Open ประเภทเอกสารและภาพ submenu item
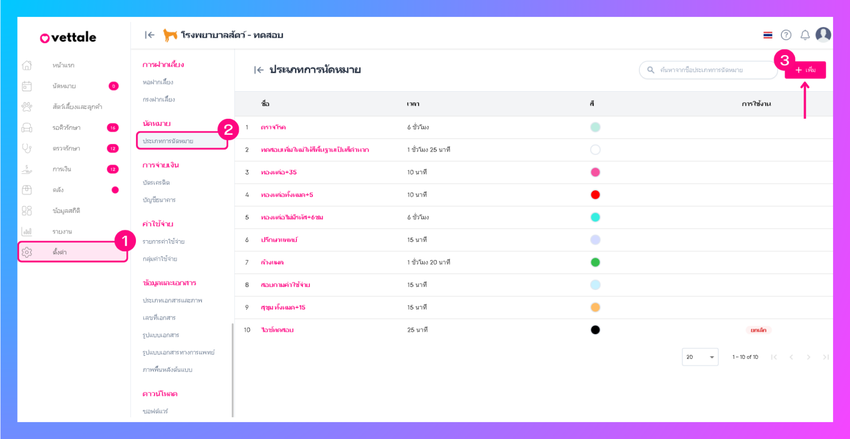The height and width of the screenshot is (439, 850). coord(172,300)
